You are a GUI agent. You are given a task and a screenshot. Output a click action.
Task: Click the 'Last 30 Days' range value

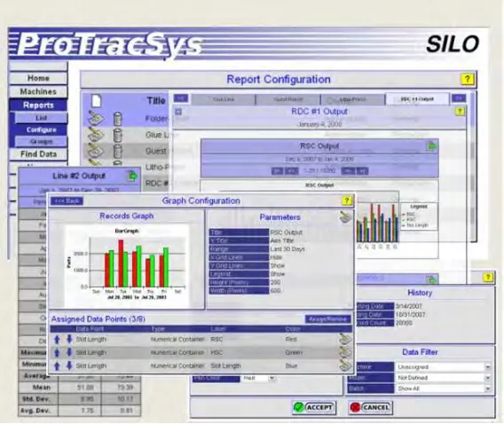(287, 249)
